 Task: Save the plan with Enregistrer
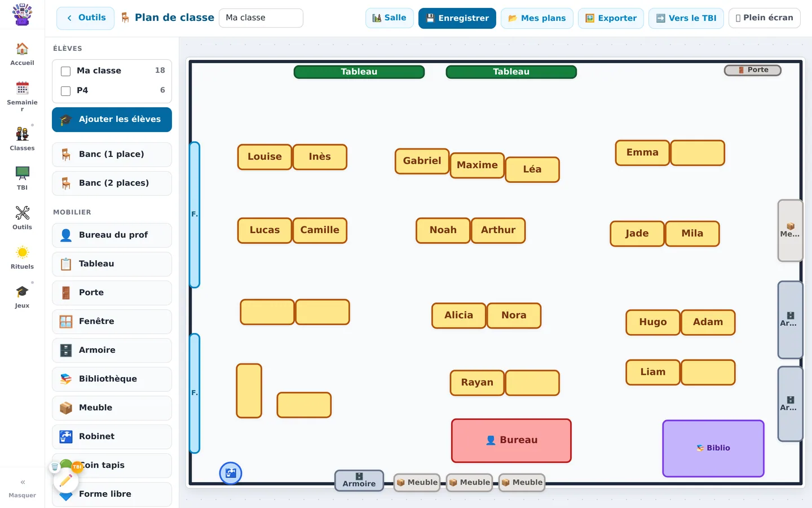(457, 18)
